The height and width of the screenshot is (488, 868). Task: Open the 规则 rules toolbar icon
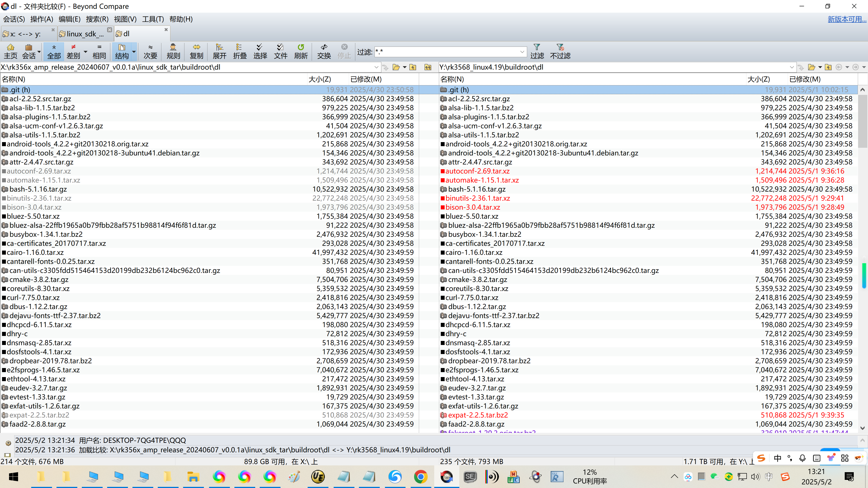point(173,51)
